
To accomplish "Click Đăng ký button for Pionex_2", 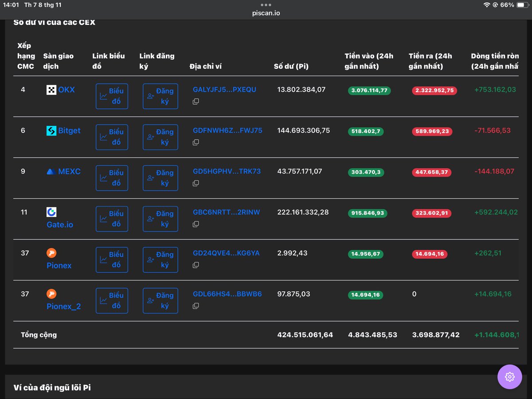I will [x=160, y=301].
